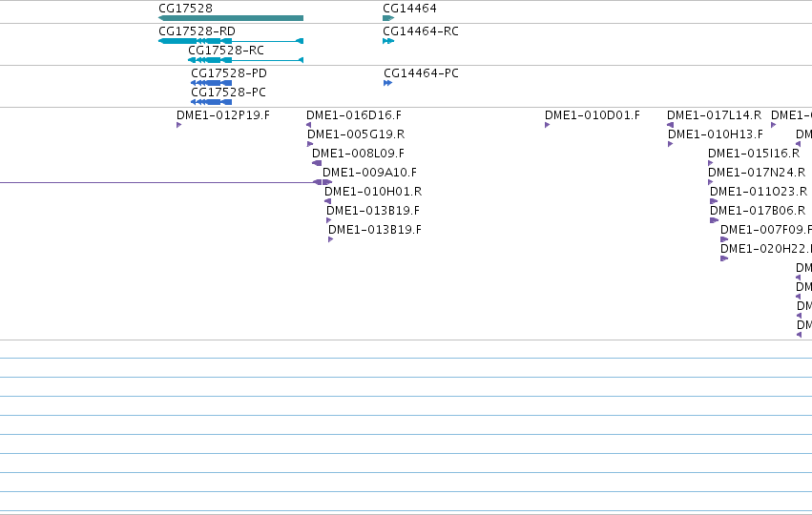Click the CG17528-RC transcript exon glyph
812x515 pixels.
click(x=245, y=60)
